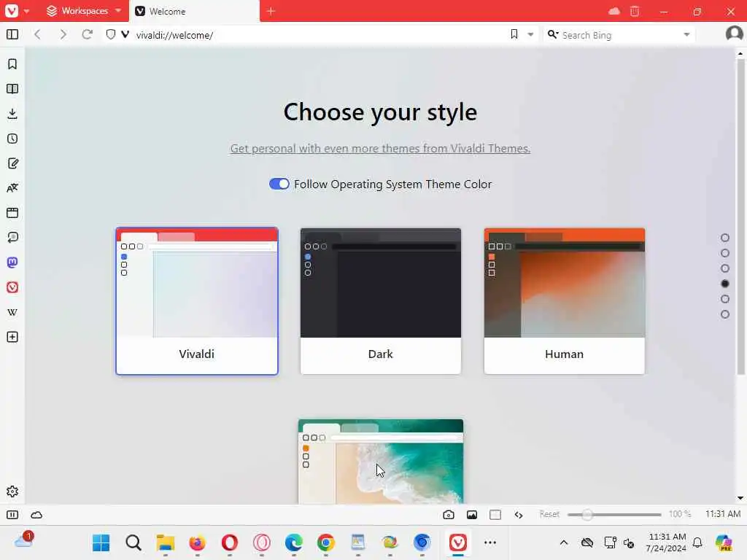Viewport: 747px width, 560px height.
Task: Go forward to the next page
Action: pos(63,34)
